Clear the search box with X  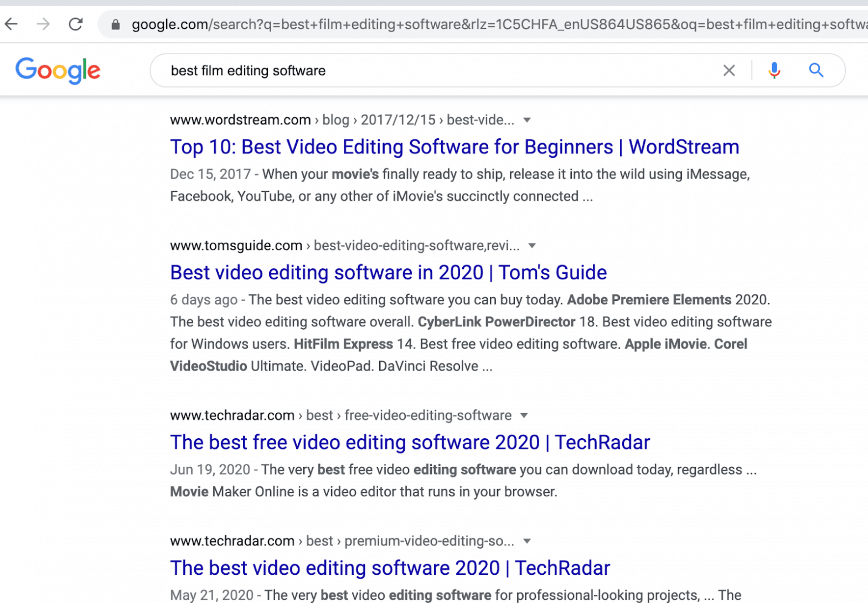coord(728,70)
